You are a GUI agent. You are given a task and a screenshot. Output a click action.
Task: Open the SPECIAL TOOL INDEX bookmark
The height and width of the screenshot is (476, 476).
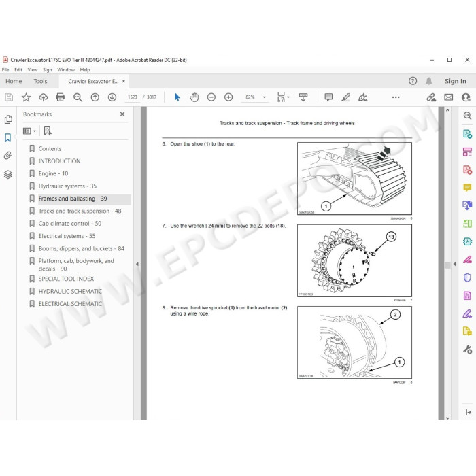(x=66, y=279)
